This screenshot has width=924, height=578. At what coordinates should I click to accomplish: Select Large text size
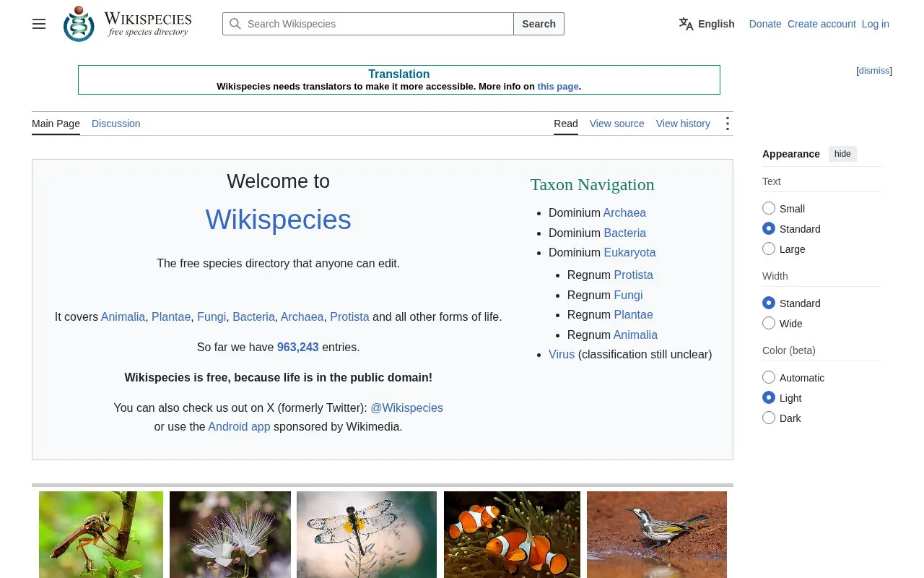(769, 249)
